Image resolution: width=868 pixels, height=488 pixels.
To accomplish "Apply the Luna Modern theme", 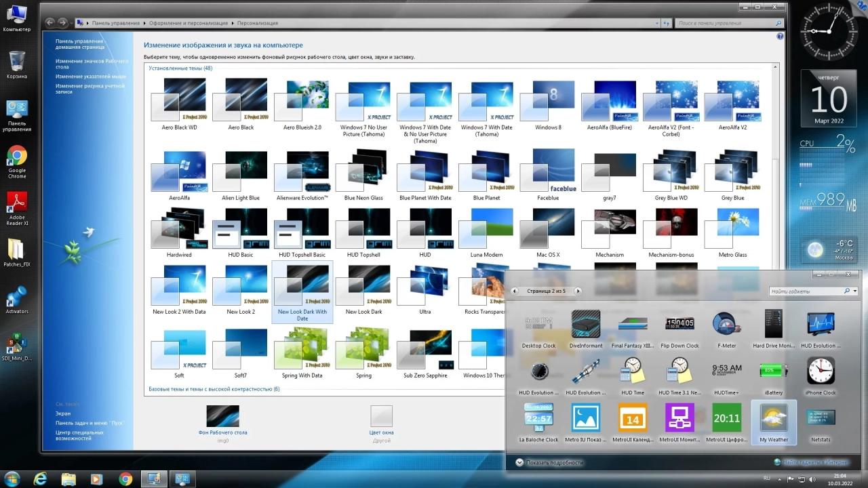I will pos(486,232).
